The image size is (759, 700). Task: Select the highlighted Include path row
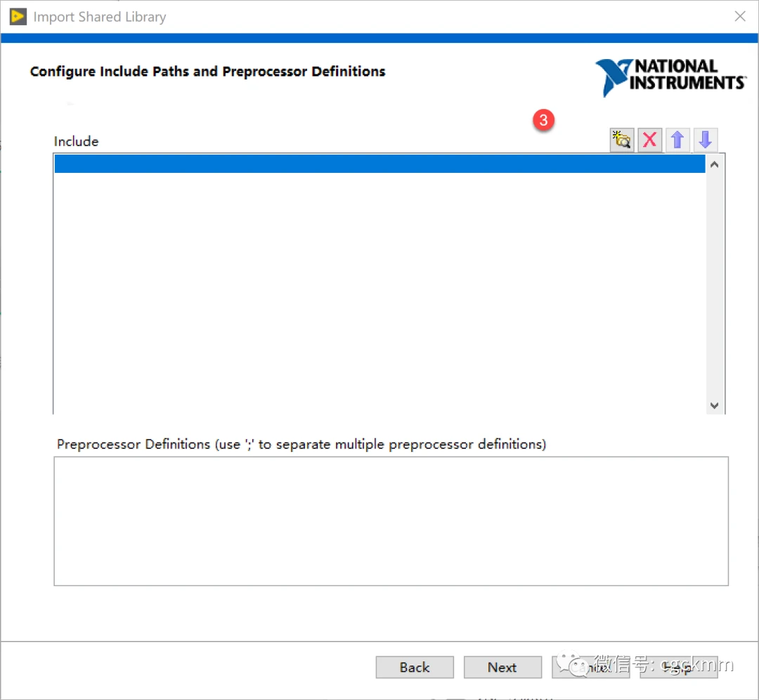[x=379, y=164]
